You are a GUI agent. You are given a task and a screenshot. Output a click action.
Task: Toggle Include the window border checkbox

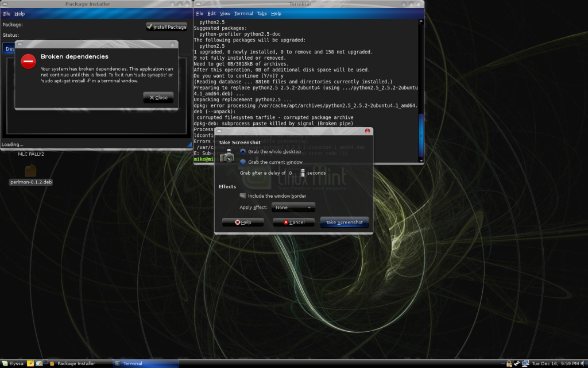coord(273,196)
